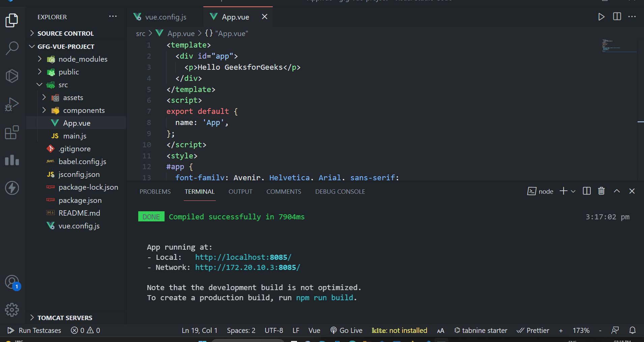Open editor more actions ellipsis
Screen dimensions: 644x342
click(x=632, y=17)
